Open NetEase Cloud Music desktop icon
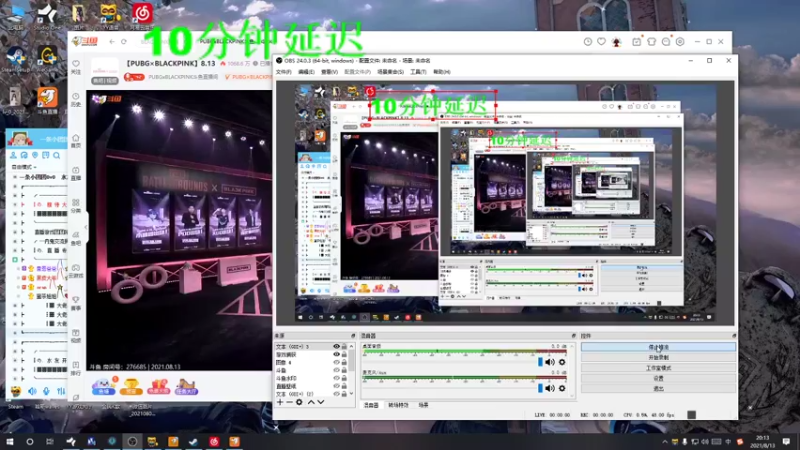Screen dimensions: 800x450 [142, 13]
